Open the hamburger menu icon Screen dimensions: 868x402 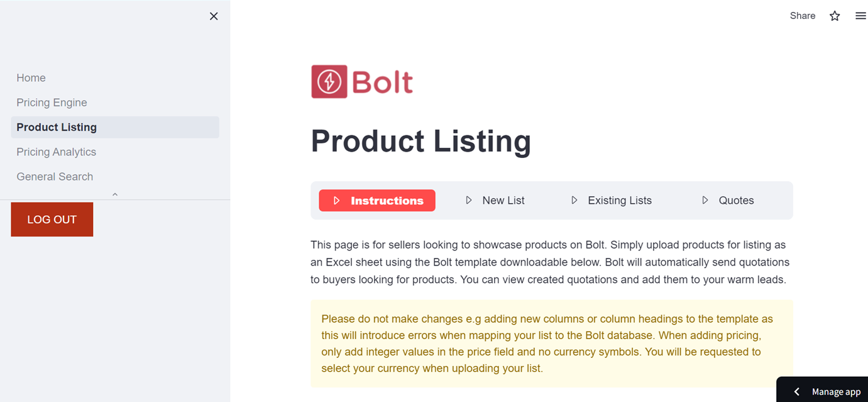pos(860,15)
